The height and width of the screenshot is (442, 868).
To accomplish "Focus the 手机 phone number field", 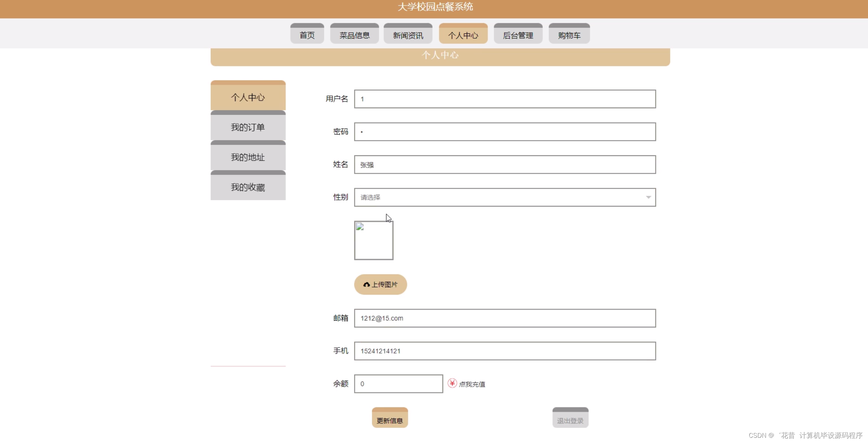I will tap(505, 351).
